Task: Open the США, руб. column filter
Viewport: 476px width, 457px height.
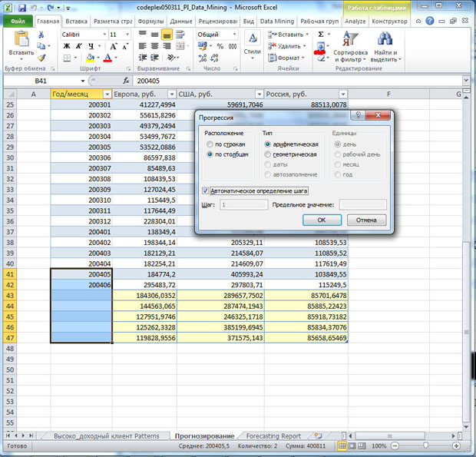Action: (x=259, y=94)
